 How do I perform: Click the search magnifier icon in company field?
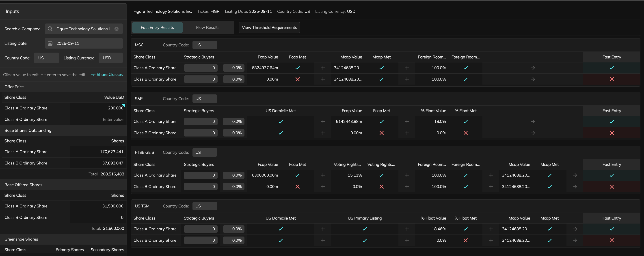point(50,29)
